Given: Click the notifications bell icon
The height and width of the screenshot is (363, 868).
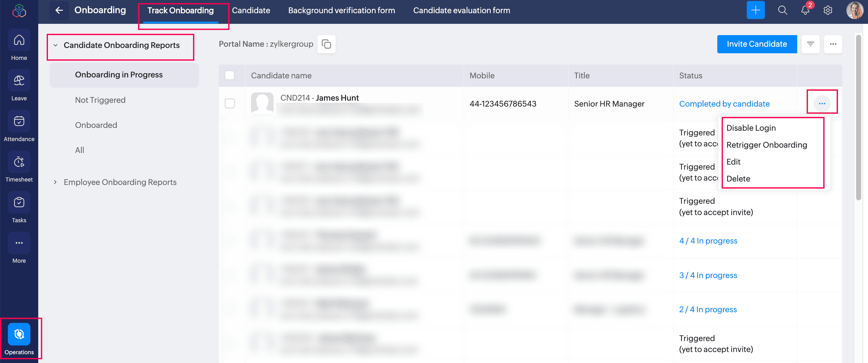Looking at the screenshot, I should tap(805, 10).
